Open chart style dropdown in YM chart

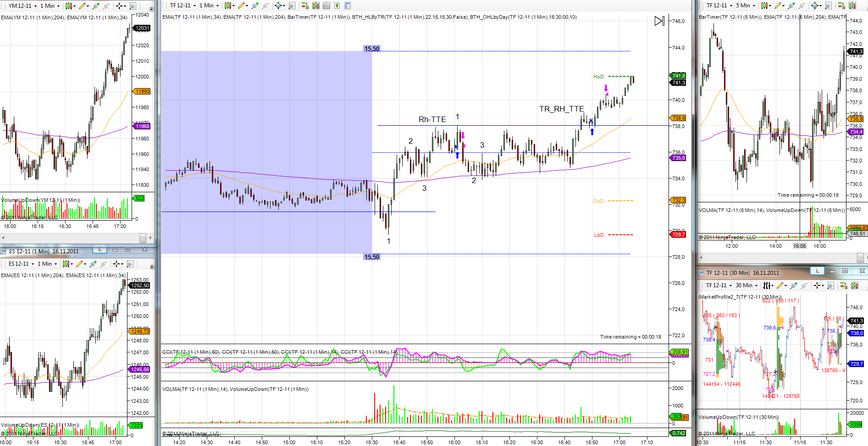tap(70, 6)
